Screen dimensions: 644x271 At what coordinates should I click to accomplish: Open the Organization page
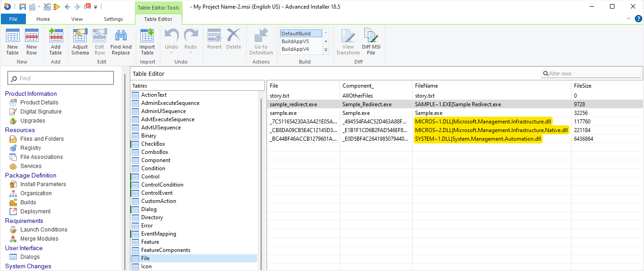[36, 193]
